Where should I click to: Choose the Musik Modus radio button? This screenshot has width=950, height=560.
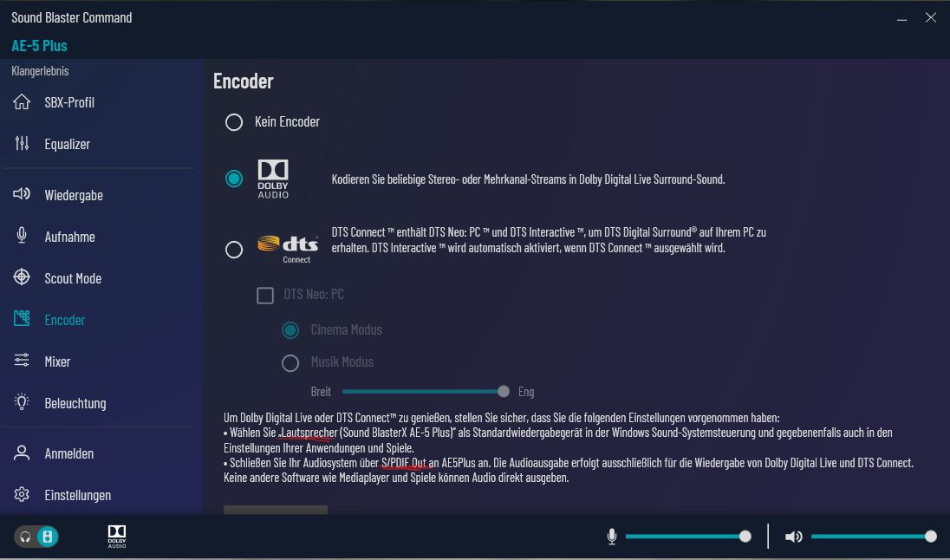tap(290, 363)
